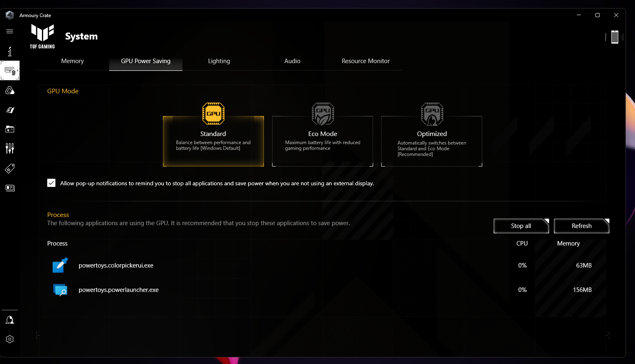
Task: Open the Game Library sidebar icon
Action: tap(10, 129)
